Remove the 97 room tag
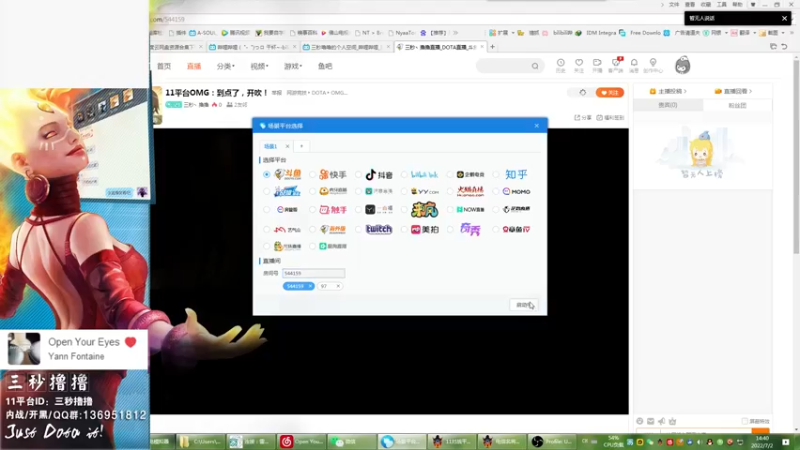This screenshot has width=800, height=450. (x=338, y=286)
